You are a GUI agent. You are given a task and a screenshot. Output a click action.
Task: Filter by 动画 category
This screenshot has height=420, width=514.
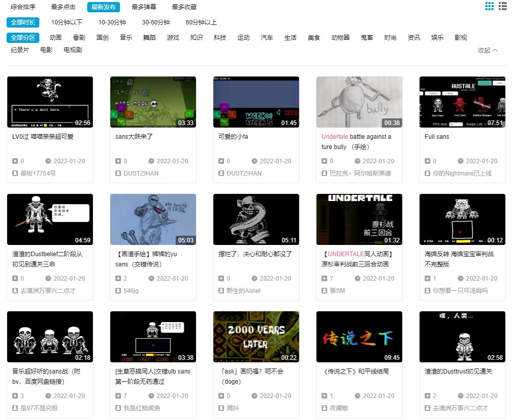(56, 38)
